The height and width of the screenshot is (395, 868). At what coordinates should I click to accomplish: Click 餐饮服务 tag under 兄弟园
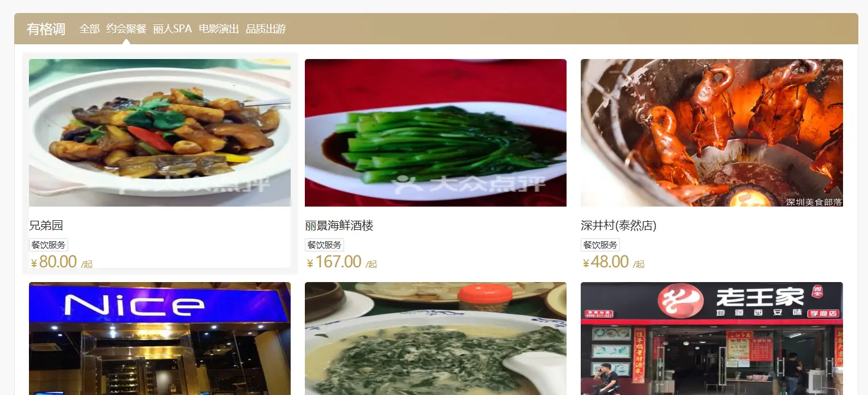[x=48, y=245]
